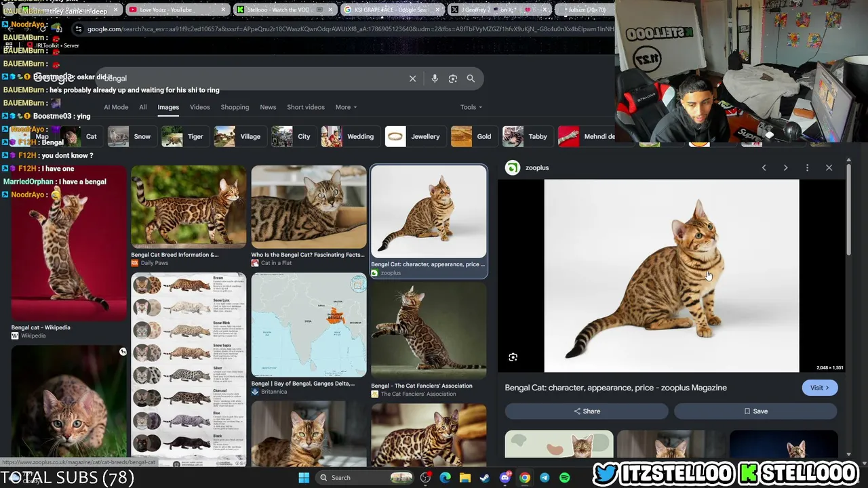Open the large Bengal cat preview image
Screen dimensions: 868x488
click(671, 276)
